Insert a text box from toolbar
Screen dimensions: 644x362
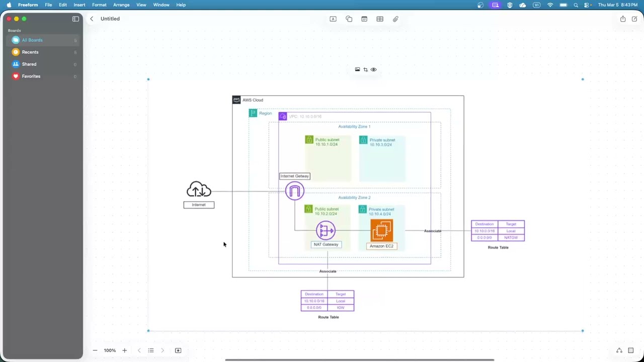(333, 19)
